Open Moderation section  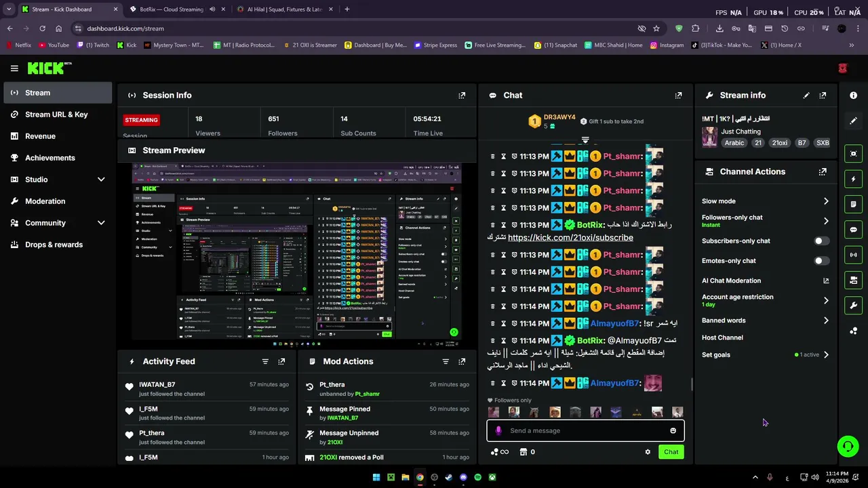(58, 201)
